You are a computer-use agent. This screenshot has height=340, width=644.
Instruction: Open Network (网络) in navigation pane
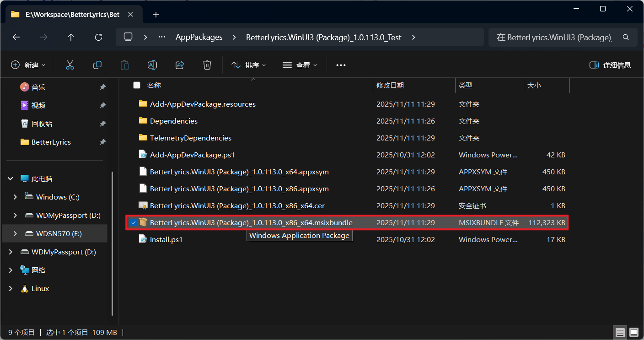coord(38,270)
